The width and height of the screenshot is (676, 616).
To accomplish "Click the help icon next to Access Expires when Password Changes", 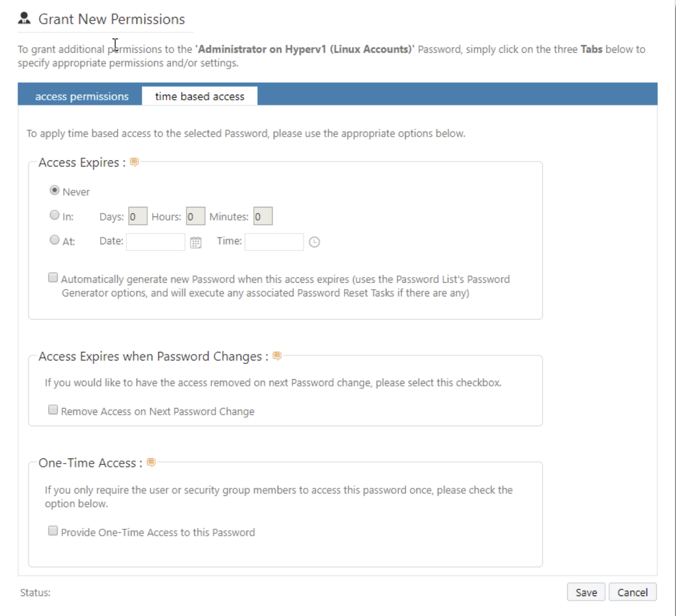I will (277, 355).
